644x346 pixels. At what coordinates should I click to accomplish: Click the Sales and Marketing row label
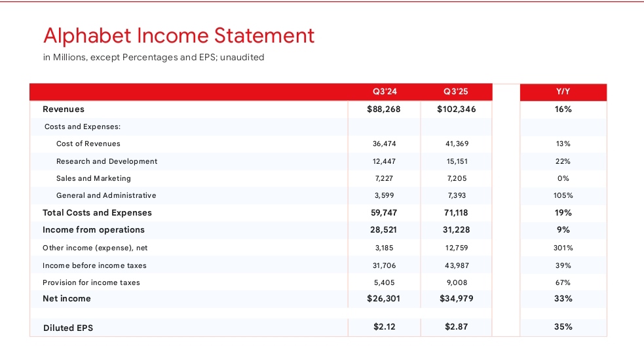(94, 178)
